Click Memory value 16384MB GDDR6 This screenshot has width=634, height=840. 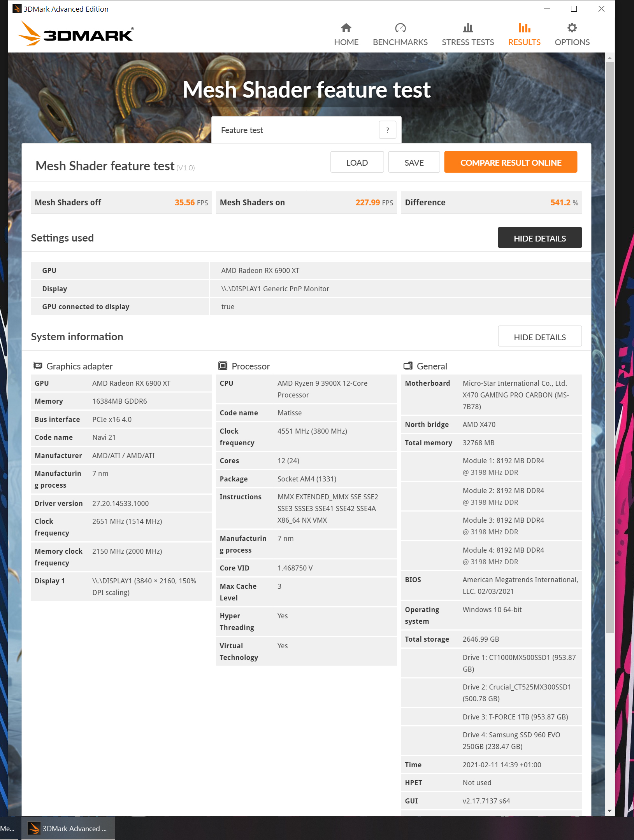pos(119,401)
